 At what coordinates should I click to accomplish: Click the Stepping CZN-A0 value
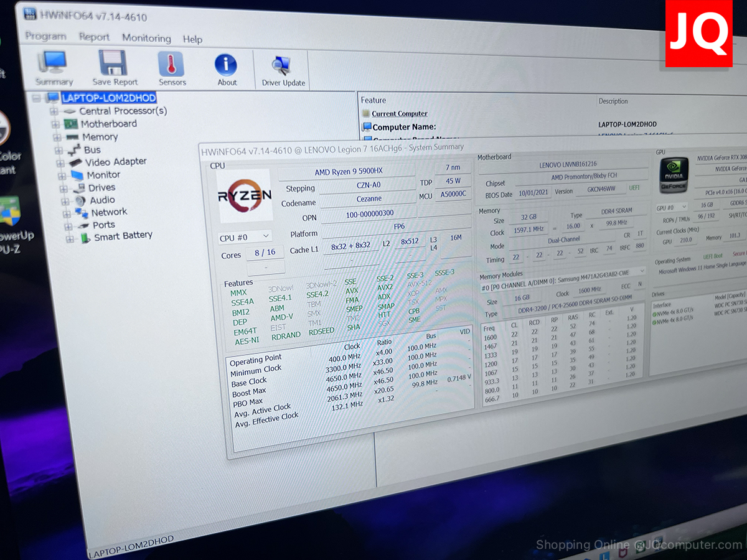[368, 185]
